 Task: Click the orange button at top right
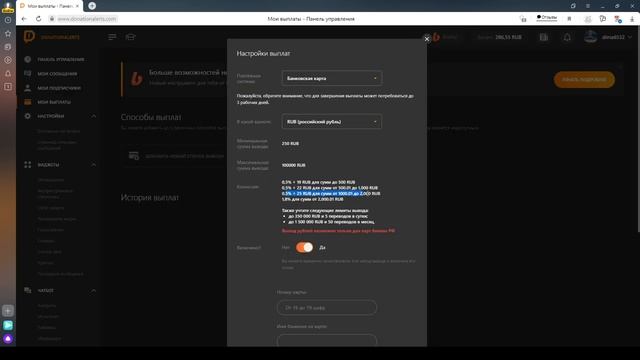[x=584, y=80]
